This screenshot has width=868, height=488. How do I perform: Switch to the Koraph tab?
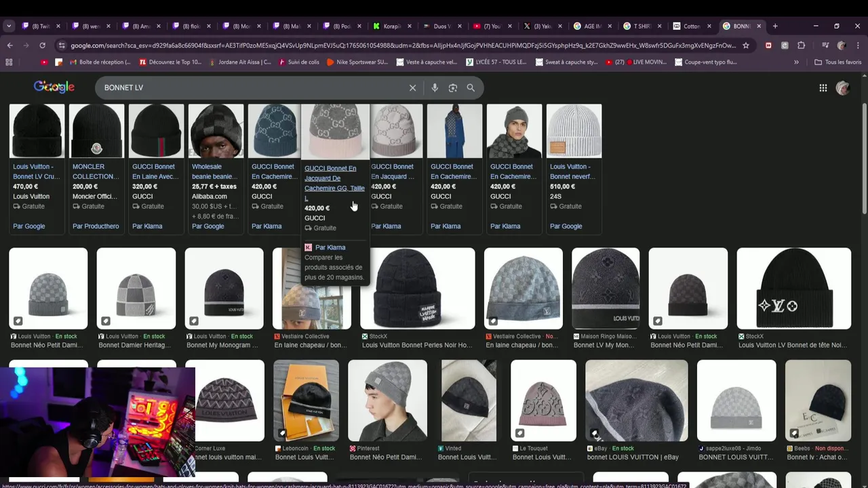(391, 26)
